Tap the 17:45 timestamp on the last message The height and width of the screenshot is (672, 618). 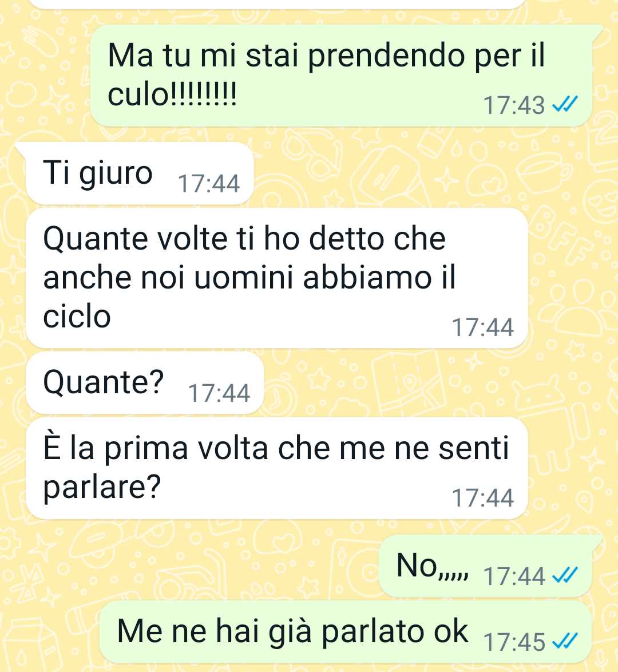pyautogui.click(x=514, y=642)
